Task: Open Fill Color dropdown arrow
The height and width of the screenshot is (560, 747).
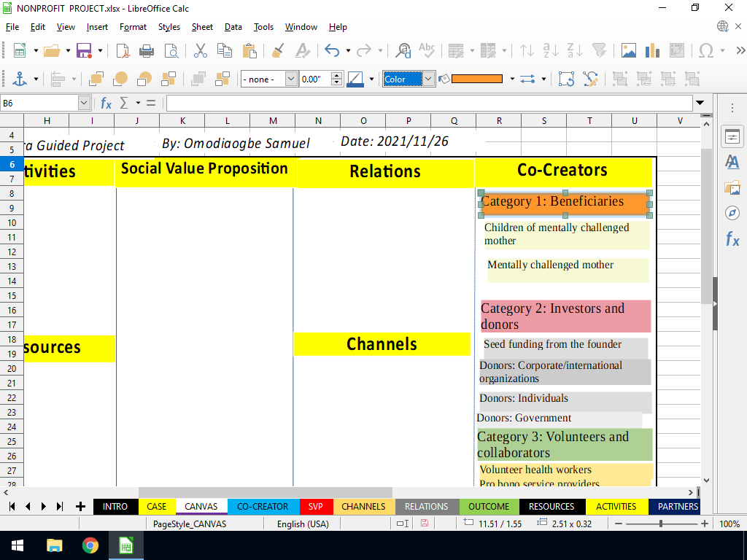Action: 512,79
